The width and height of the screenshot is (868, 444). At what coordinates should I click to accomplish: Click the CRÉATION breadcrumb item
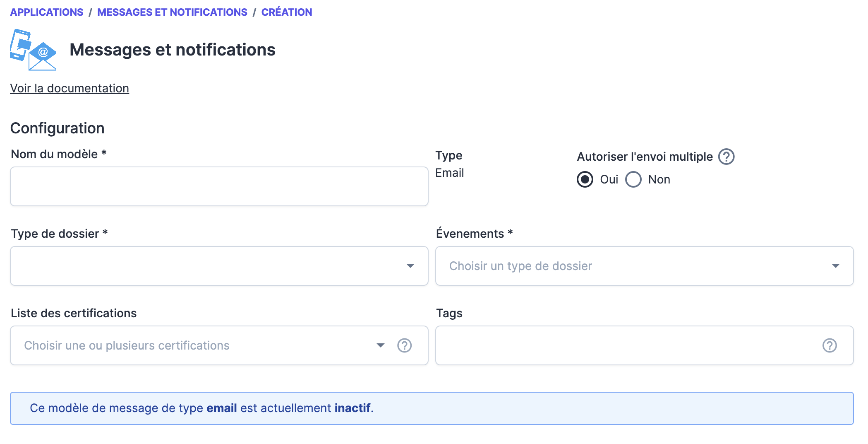(x=286, y=12)
